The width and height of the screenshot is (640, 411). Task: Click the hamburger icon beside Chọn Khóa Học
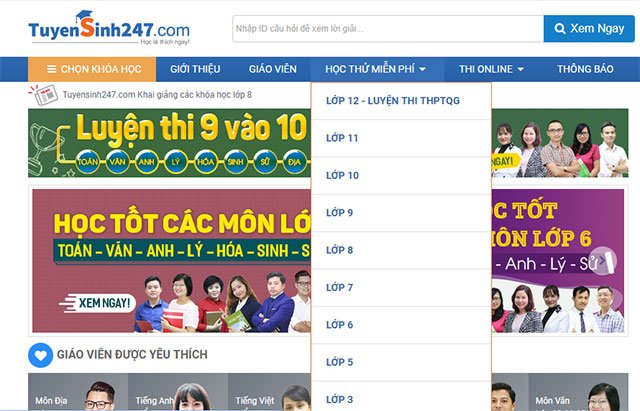click(x=51, y=69)
